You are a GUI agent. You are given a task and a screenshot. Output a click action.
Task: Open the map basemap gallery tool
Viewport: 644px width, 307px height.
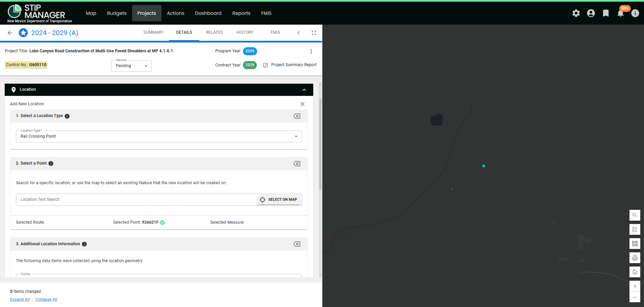(635, 244)
